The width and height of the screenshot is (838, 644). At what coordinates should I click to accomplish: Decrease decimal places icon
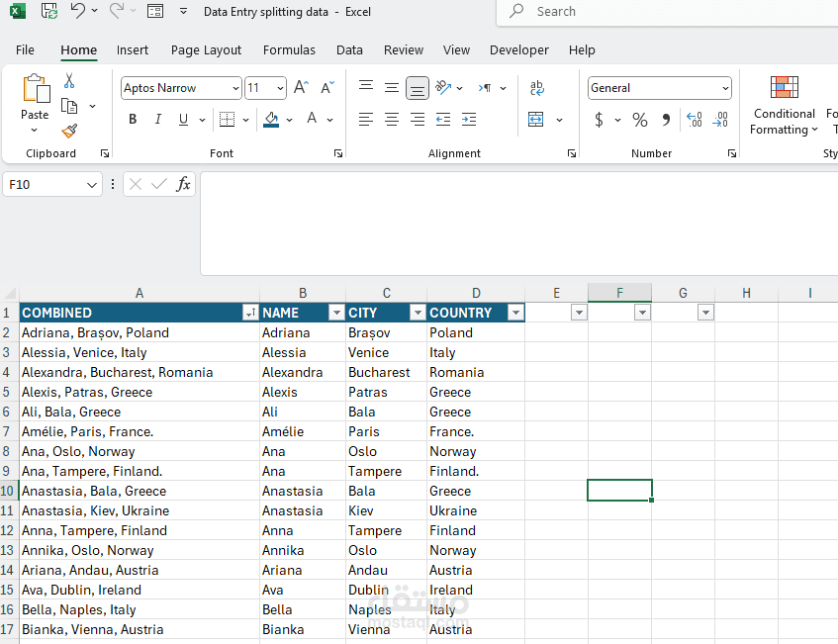(x=720, y=119)
